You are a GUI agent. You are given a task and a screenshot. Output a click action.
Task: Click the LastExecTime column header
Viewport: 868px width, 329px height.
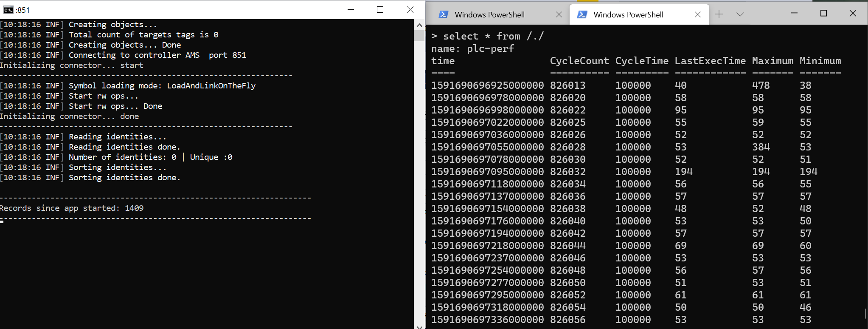710,61
